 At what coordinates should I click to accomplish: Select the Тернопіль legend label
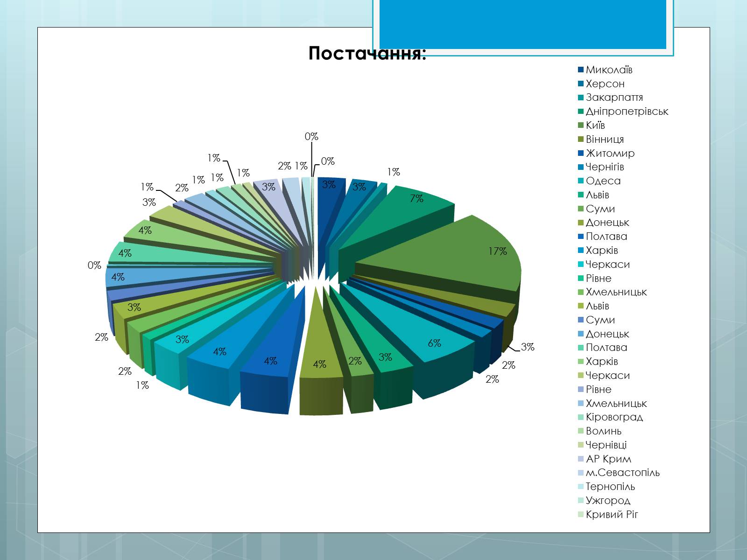(610, 487)
